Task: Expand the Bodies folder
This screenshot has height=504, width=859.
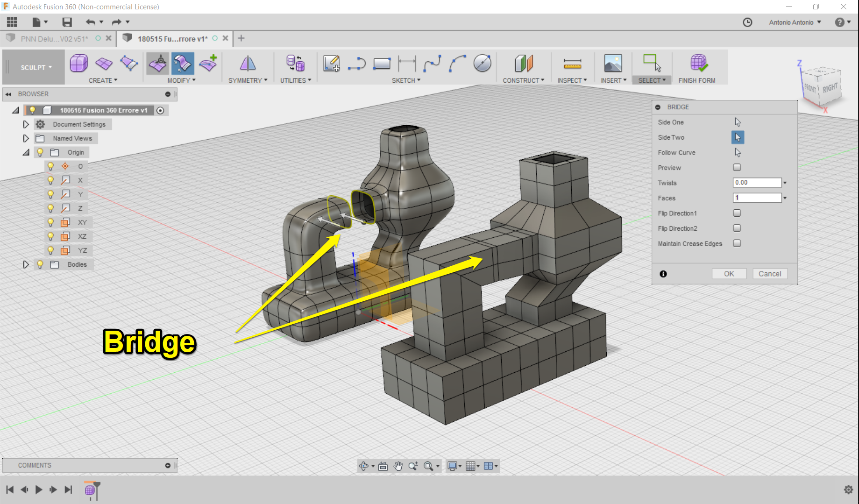Action: 26,264
